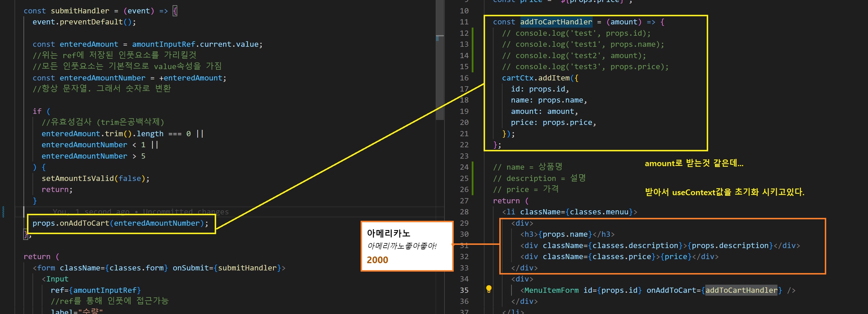Click the blue git change marker in left gutter
Viewport: 868px width, 314px height.
pyautogui.click(x=3, y=212)
